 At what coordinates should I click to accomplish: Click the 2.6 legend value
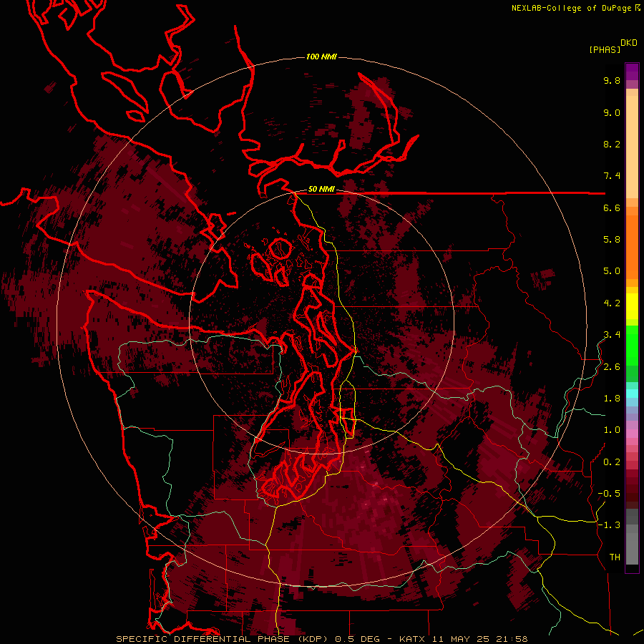[612, 367]
